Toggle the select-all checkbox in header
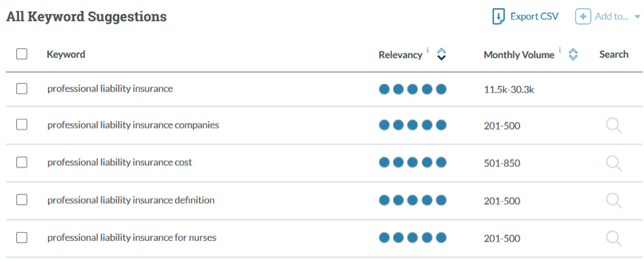Viewport: 644px width, 260px height. (22, 54)
